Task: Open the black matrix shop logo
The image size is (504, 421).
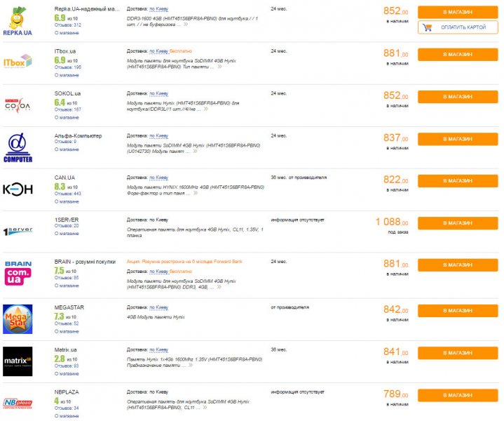Action: click(18, 361)
